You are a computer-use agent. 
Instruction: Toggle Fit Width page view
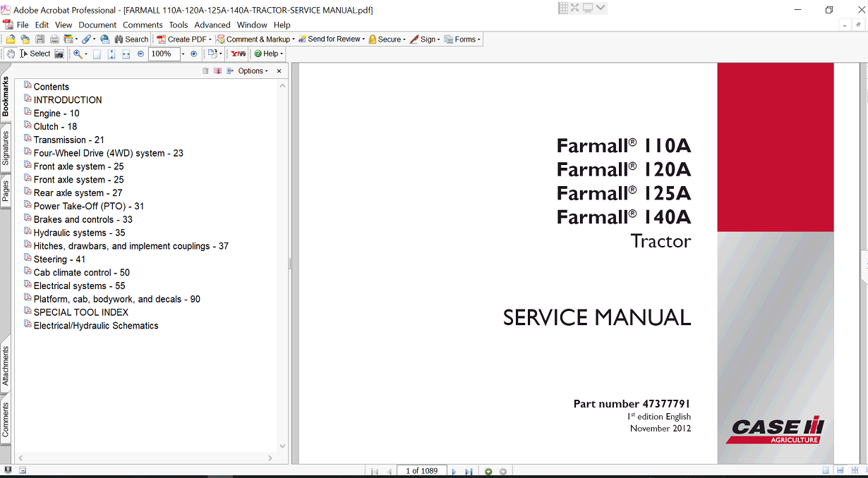[126, 54]
